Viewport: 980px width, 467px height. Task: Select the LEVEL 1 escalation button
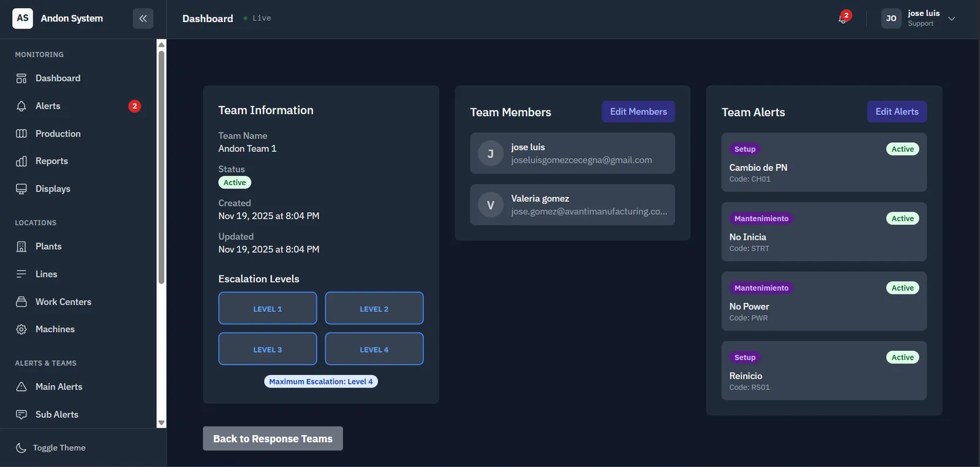tap(268, 308)
